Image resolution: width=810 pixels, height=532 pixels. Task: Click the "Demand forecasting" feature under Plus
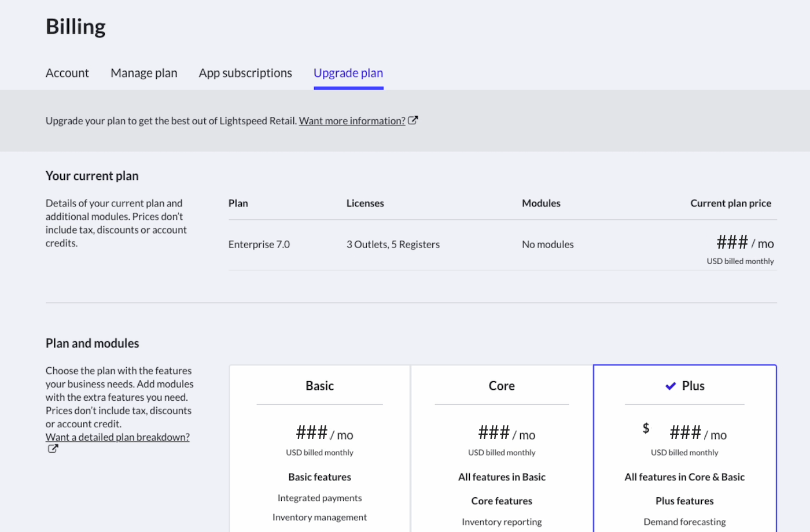pos(684,522)
